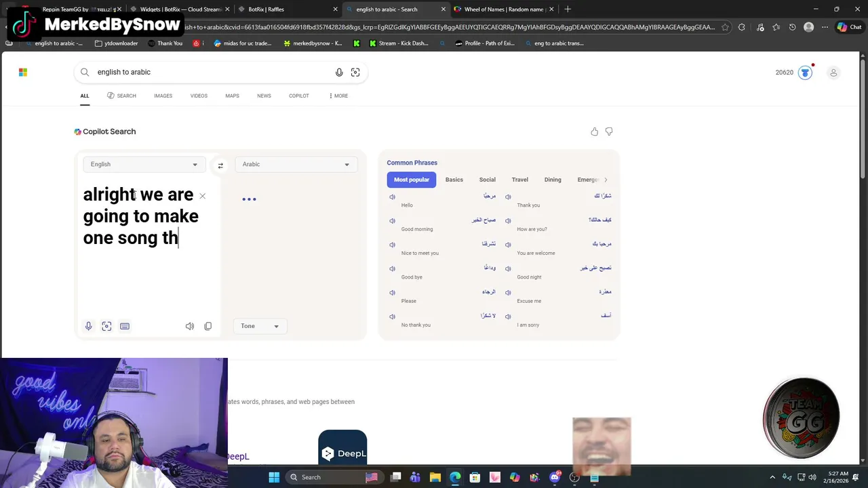The height and width of the screenshot is (488, 868).
Task: Select the Social phrases tab
Action: click(488, 180)
